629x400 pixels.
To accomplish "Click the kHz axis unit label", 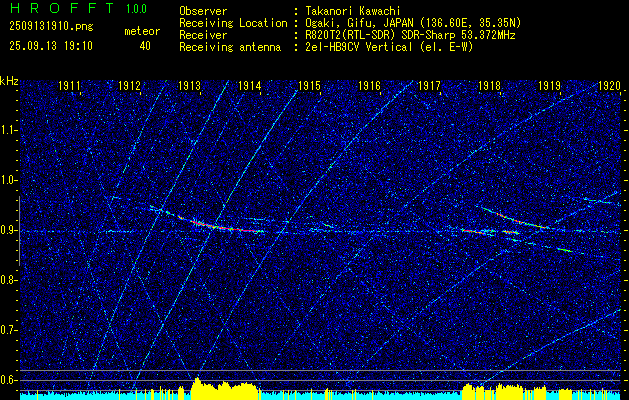I will point(9,81).
